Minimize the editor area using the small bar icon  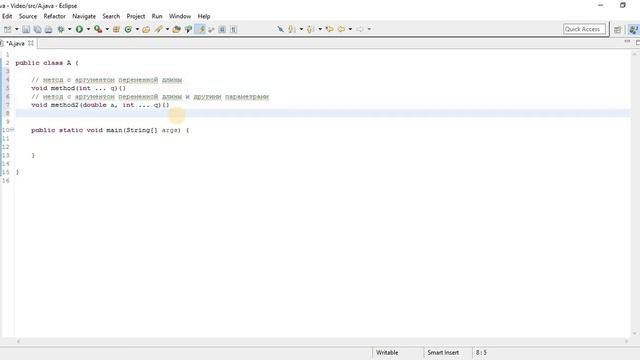627,42
